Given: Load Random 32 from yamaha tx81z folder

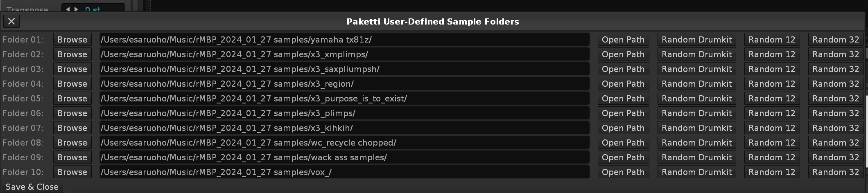Looking at the screenshot, I should point(836,40).
